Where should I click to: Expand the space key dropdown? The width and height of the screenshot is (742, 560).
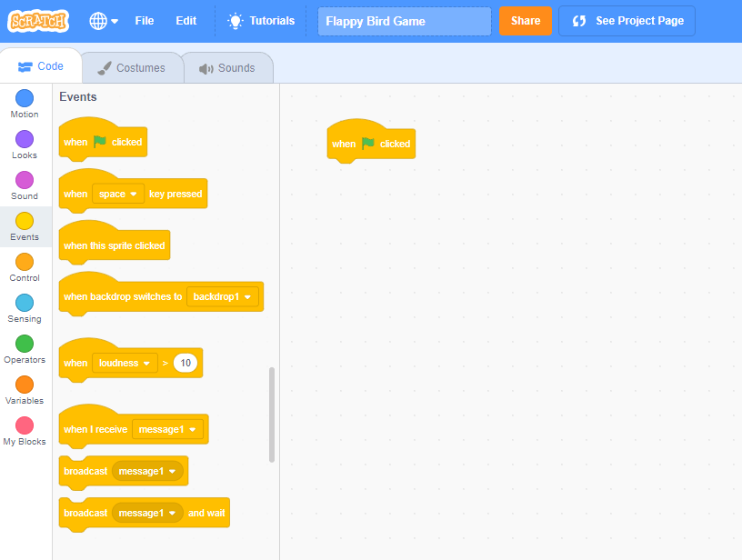[118, 194]
